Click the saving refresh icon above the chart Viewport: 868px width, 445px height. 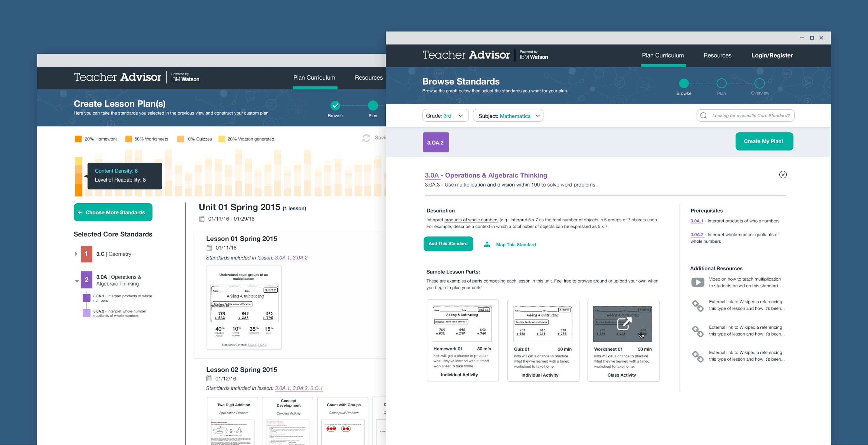tap(366, 138)
